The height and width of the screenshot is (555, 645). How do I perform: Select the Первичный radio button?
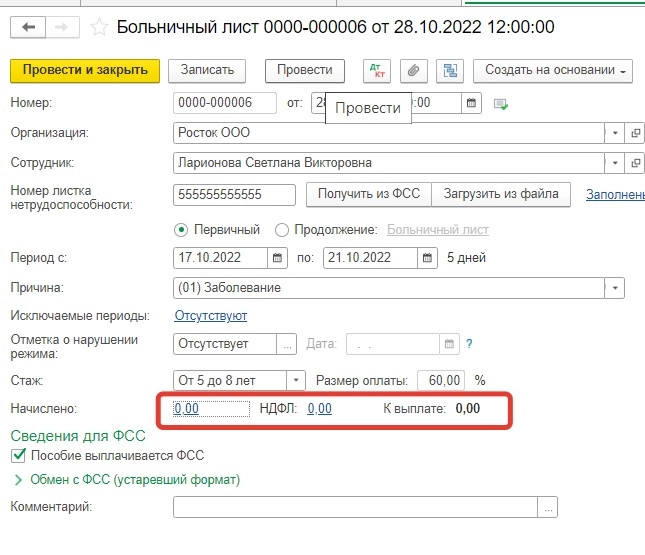(x=182, y=230)
